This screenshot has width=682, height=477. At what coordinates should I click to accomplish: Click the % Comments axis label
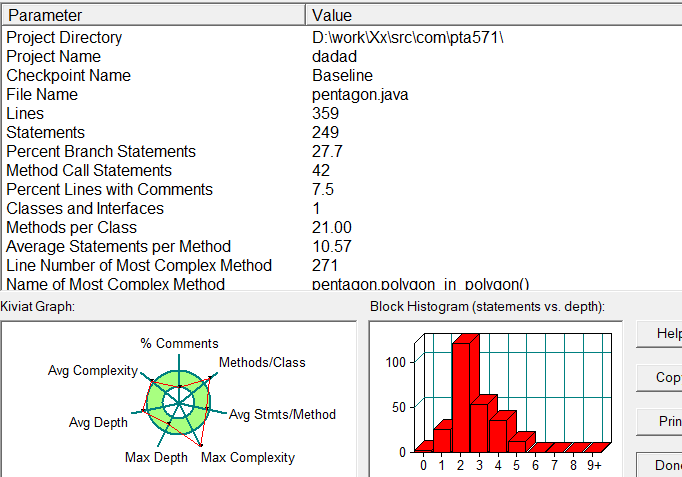pos(179,344)
